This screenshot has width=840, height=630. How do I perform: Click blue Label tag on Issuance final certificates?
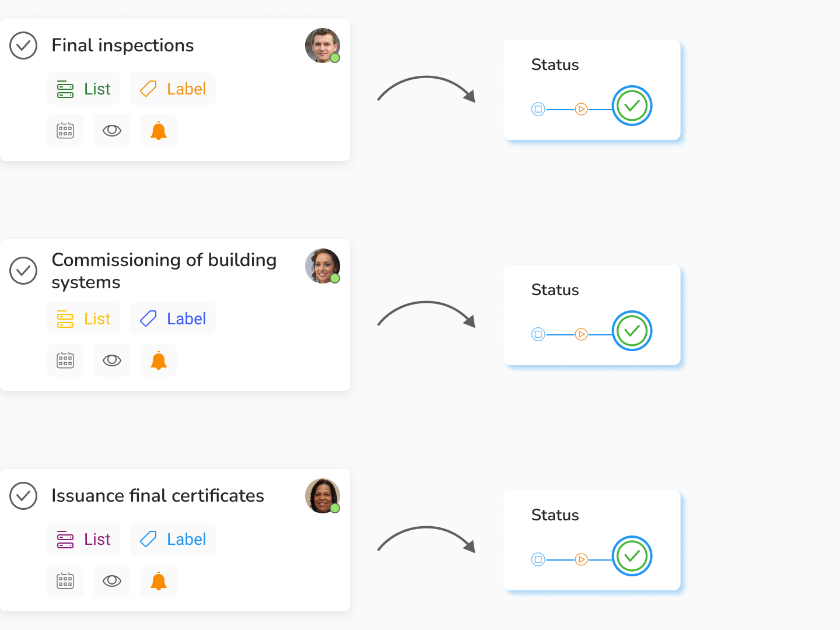tap(173, 539)
